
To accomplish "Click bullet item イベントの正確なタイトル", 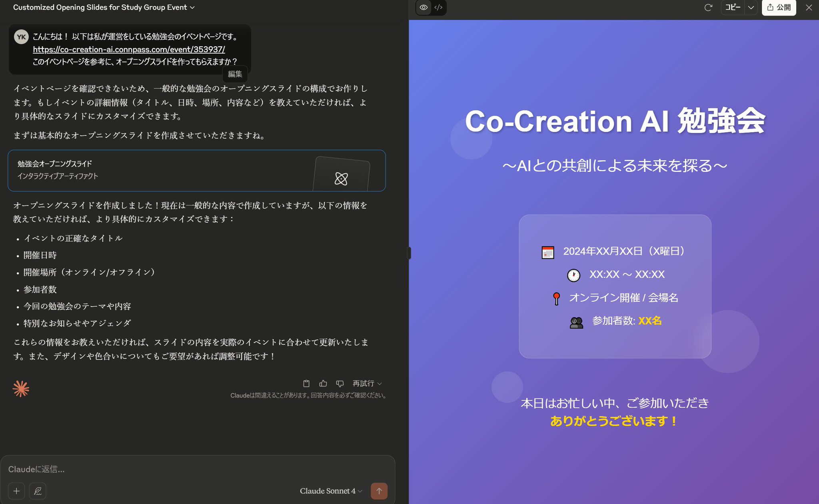I will point(73,238).
